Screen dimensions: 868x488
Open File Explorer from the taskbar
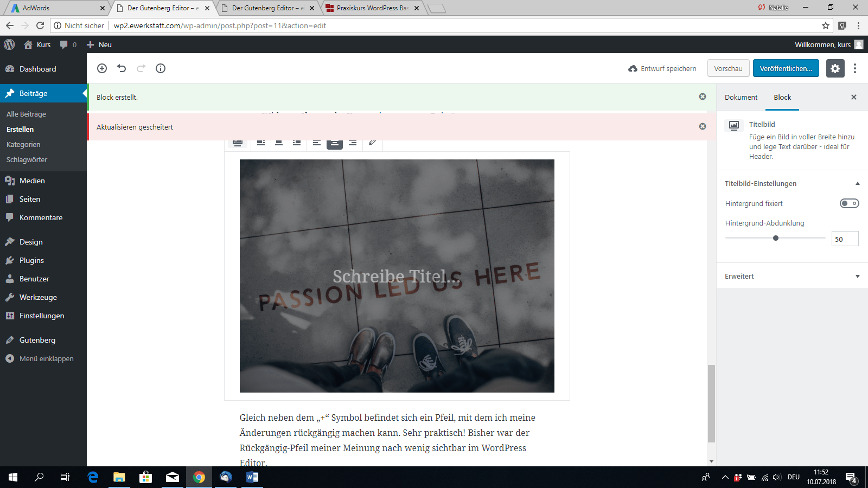click(119, 477)
